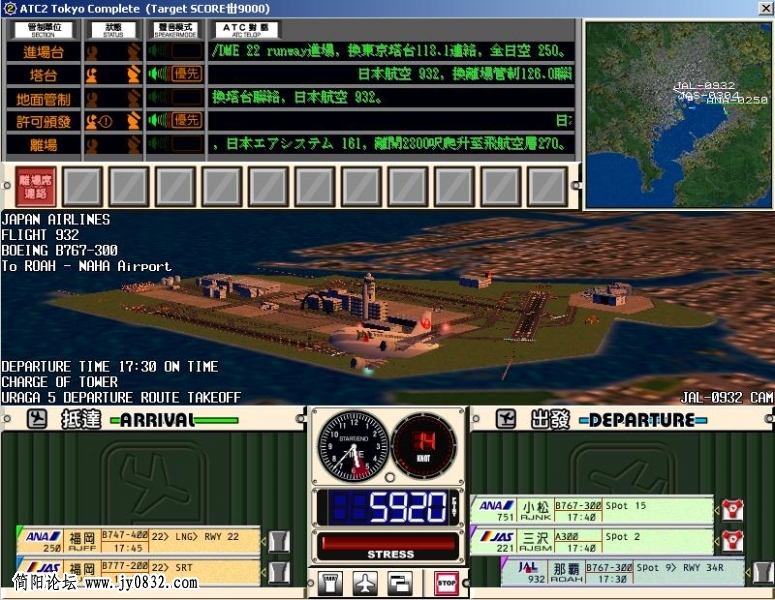Click the takeoff plane icon beside 出發 DEPARTURE
This screenshot has width=775, height=600.
tap(506, 419)
